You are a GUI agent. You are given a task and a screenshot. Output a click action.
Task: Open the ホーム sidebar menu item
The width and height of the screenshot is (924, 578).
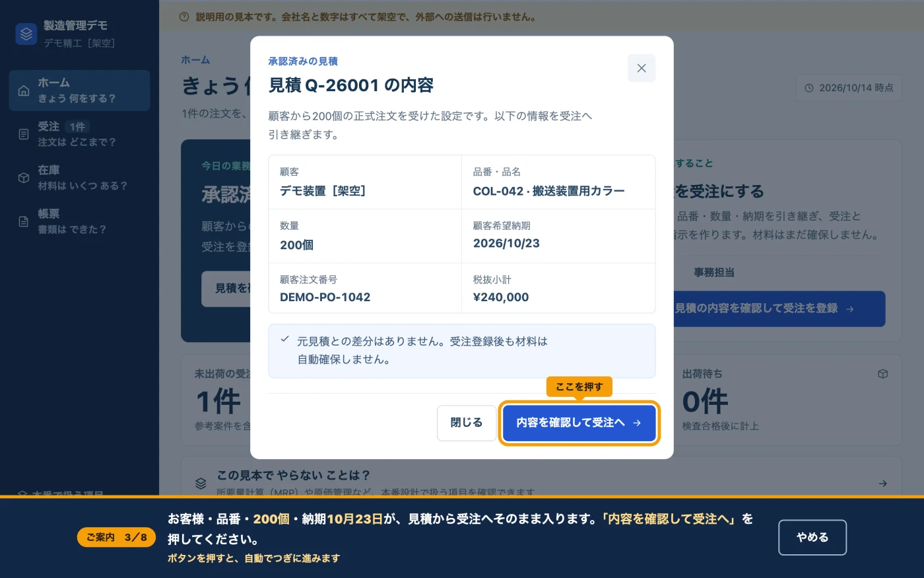pos(79,90)
